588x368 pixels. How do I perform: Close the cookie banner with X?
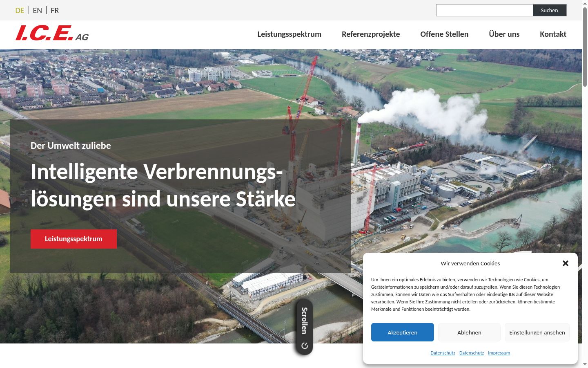(566, 263)
